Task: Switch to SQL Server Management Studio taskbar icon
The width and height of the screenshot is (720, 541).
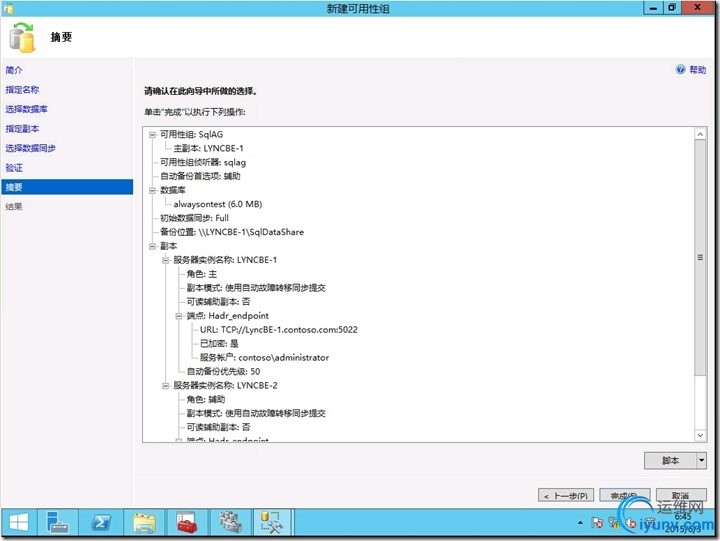Action: pos(273,522)
